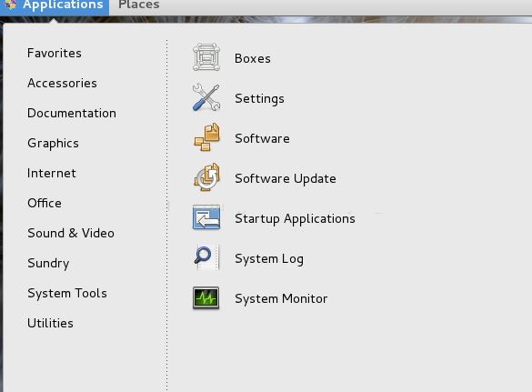
Task: Open System Log magnifier icon
Action: (206, 257)
